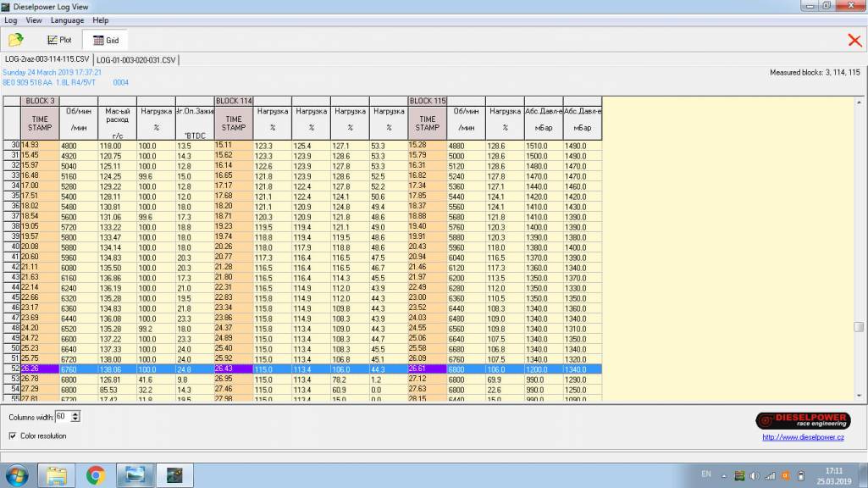Image resolution: width=868 pixels, height=488 pixels.
Task: Switch to Plot view
Action: coord(59,40)
